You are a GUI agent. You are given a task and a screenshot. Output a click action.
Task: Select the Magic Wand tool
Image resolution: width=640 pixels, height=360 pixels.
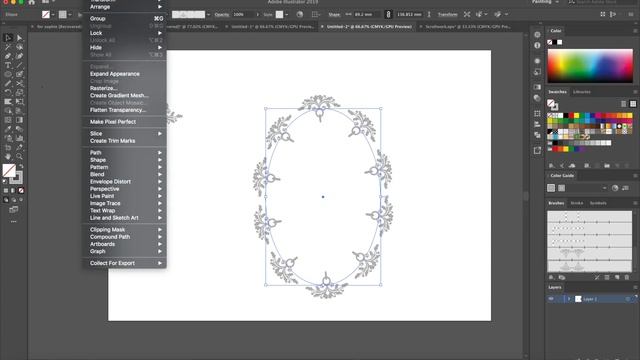[8, 47]
